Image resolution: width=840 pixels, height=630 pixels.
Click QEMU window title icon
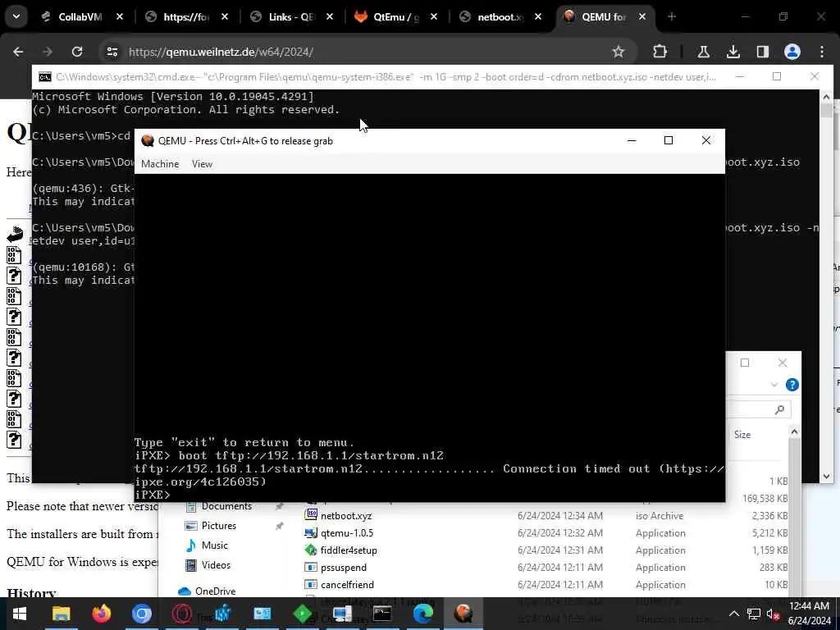pyautogui.click(x=148, y=141)
